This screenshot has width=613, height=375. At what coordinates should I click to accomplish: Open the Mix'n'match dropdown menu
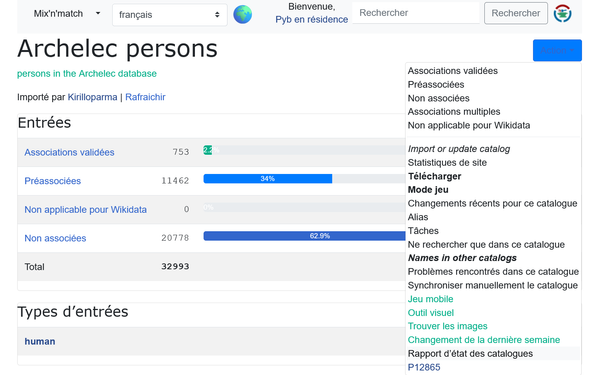[x=67, y=14]
